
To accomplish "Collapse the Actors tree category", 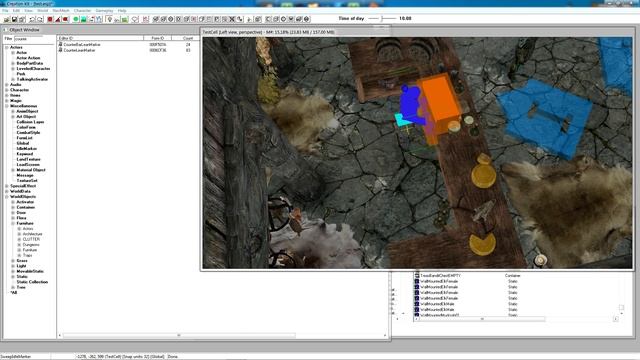I will click(7, 47).
